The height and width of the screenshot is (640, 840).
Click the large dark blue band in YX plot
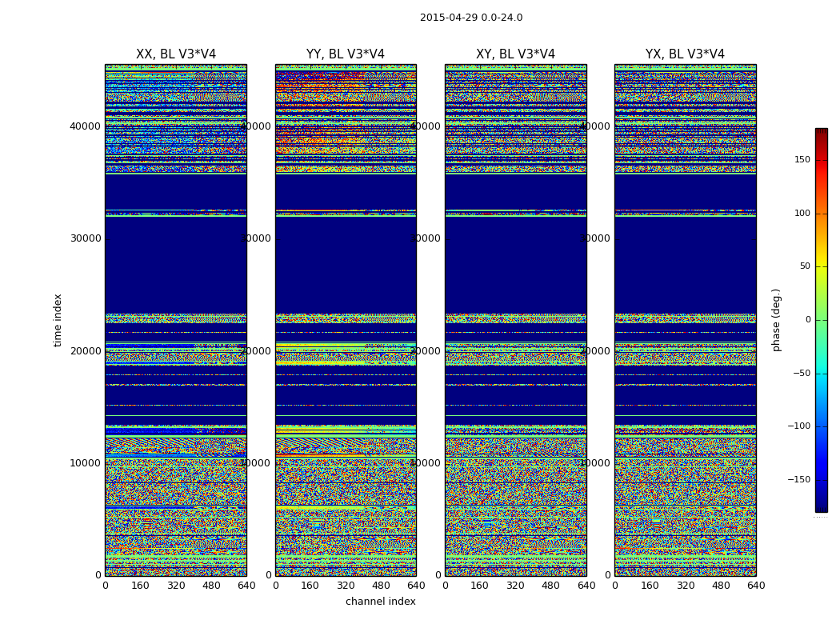coord(685,264)
